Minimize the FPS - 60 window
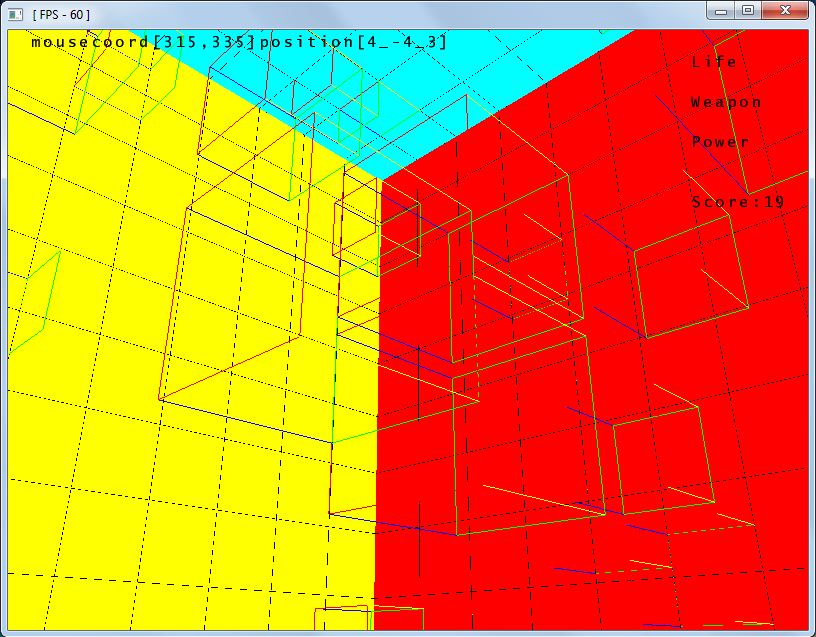The height and width of the screenshot is (637, 816). tap(721, 10)
